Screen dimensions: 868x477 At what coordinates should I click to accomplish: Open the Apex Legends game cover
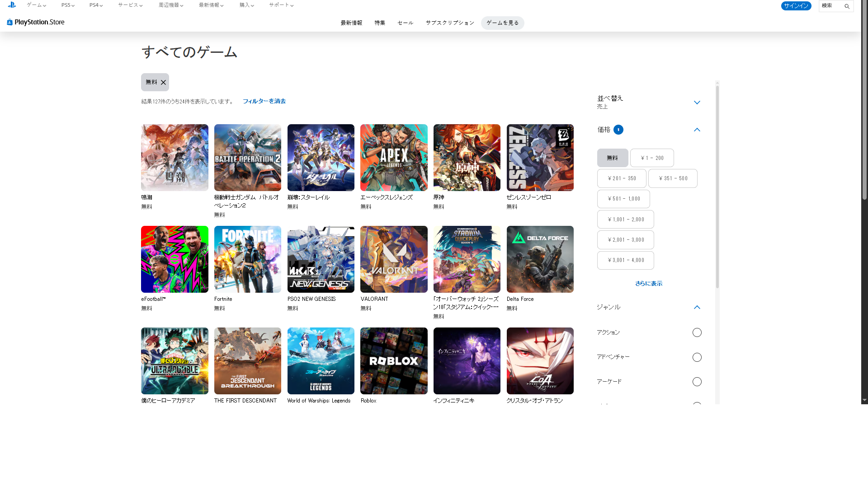coord(394,158)
